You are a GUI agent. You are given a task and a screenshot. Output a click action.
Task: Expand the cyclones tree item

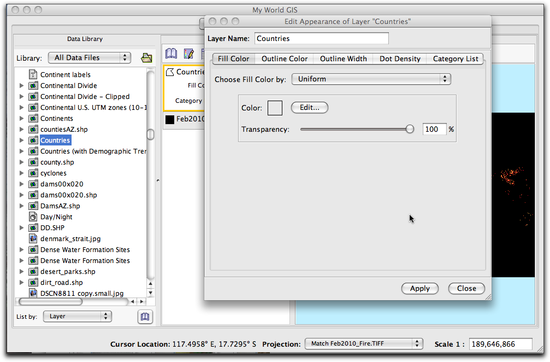[21, 173]
